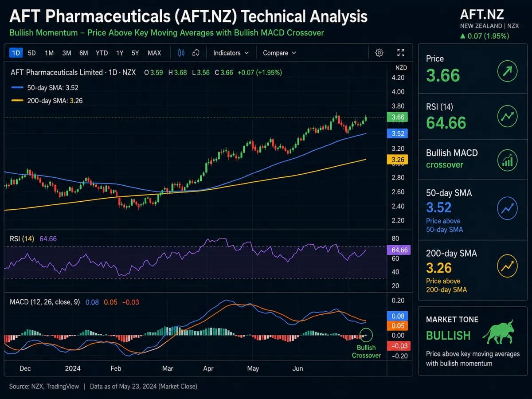Click the red −0.03 MACD axis label

(x=398, y=346)
